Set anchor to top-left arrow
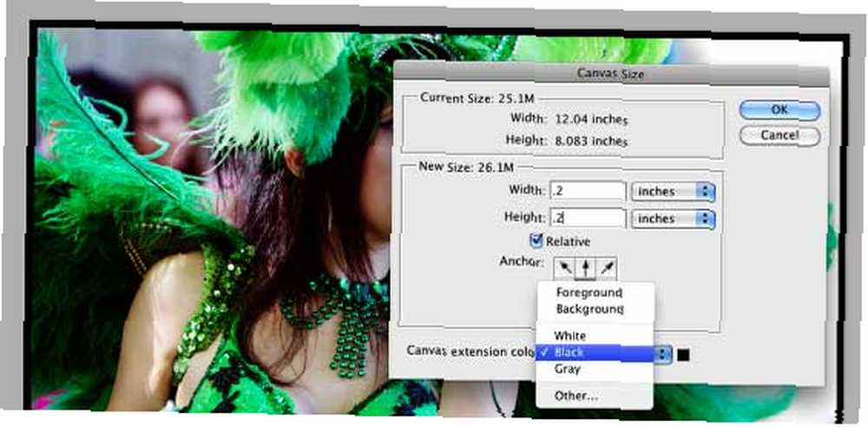The height and width of the screenshot is (427, 868). [564, 268]
